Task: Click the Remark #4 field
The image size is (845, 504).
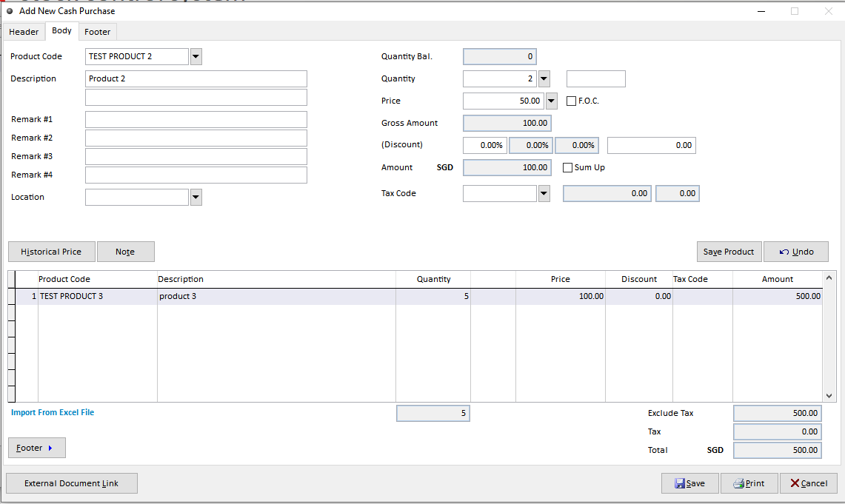Action: (196, 175)
